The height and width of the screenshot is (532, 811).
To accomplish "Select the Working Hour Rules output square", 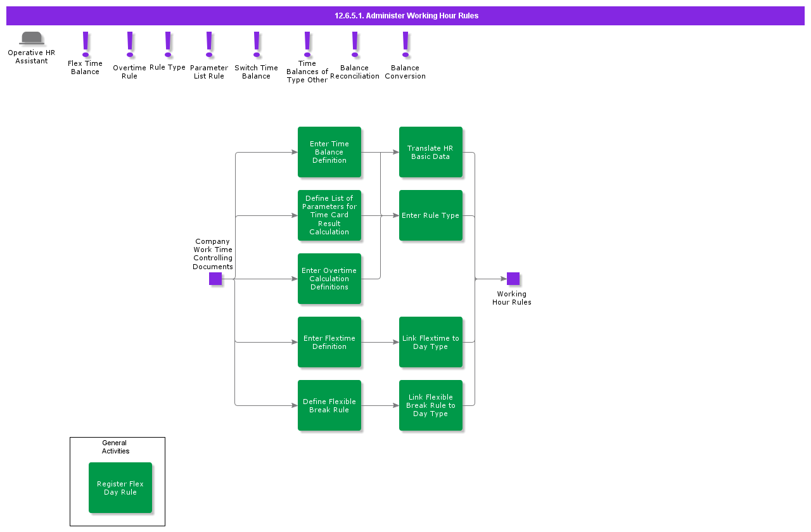I will pyautogui.click(x=513, y=279).
